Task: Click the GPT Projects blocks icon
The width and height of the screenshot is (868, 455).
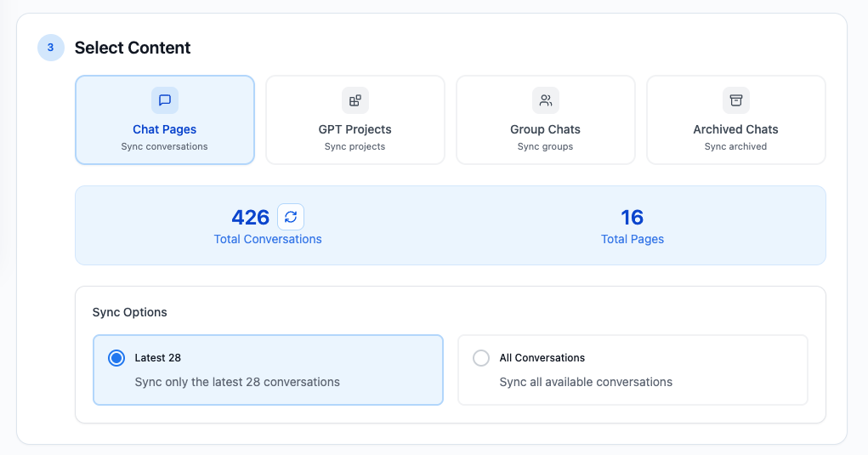Action: [x=355, y=100]
